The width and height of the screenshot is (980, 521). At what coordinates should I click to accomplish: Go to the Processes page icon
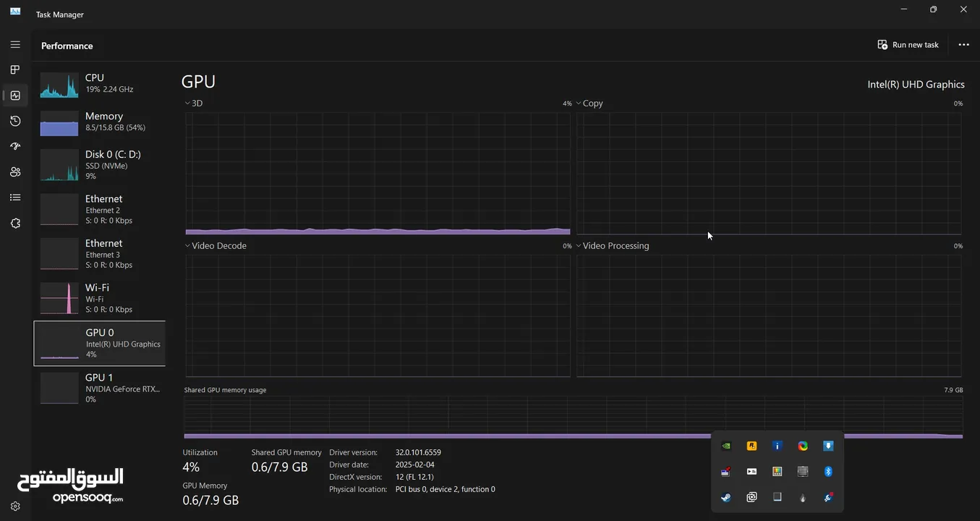(15, 69)
